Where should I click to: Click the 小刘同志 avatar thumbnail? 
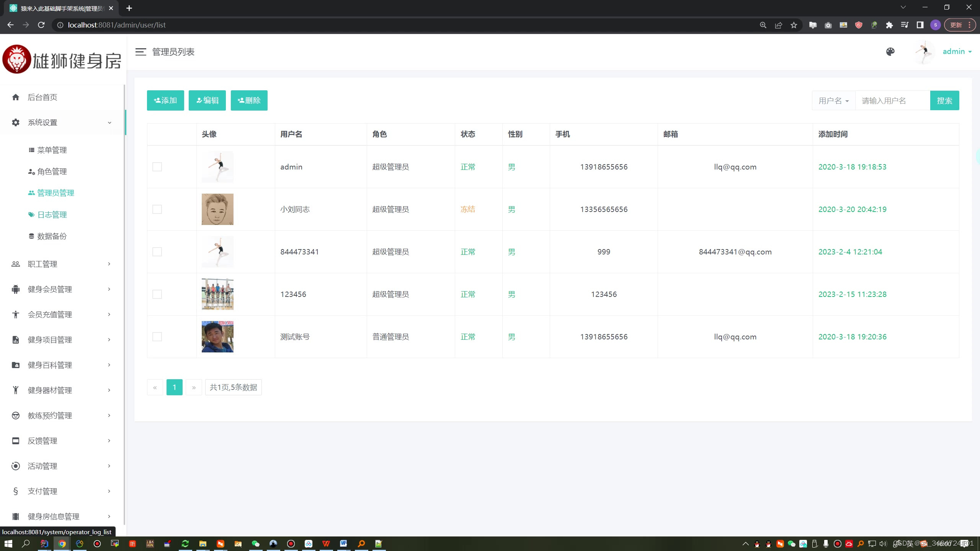217,209
